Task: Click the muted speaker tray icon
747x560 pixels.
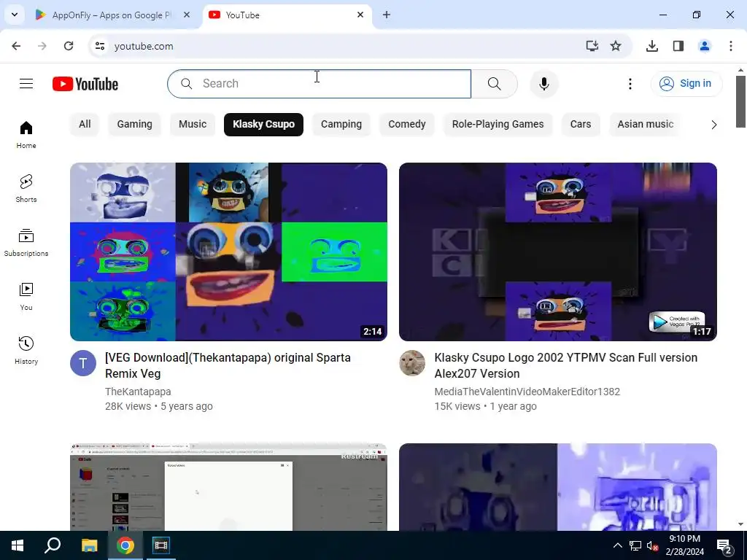Action: point(652,545)
